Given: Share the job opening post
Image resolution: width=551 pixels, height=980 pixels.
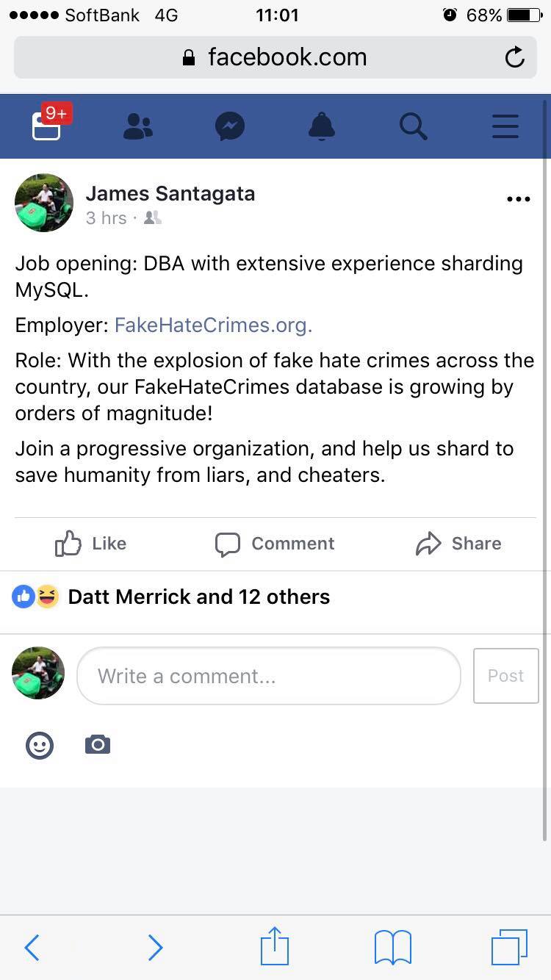Looking at the screenshot, I should pyautogui.click(x=458, y=544).
